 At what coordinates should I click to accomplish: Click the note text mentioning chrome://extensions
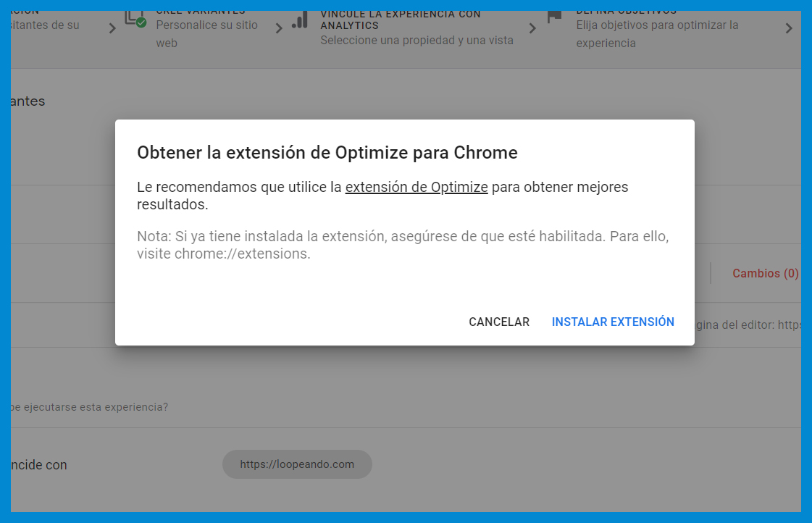[x=403, y=245]
